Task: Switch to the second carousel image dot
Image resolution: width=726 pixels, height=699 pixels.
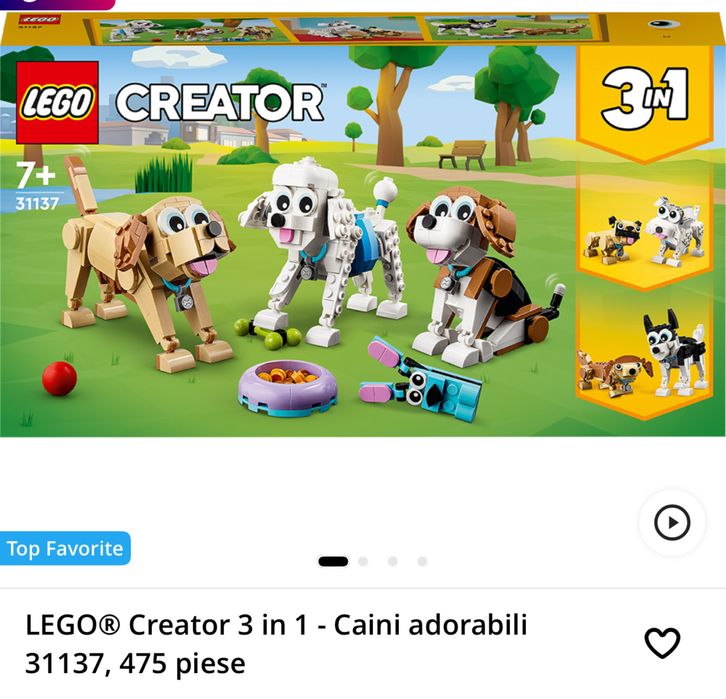Action: point(363,562)
